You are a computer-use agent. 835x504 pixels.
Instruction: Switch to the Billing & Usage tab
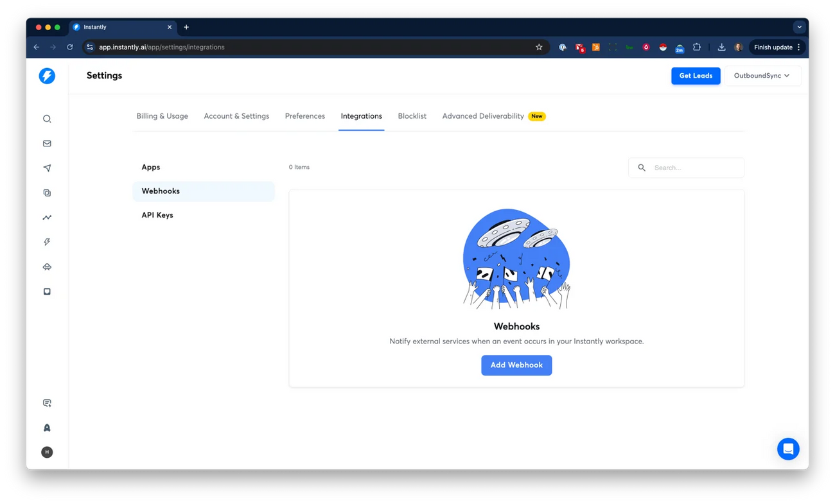pos(162,116)
